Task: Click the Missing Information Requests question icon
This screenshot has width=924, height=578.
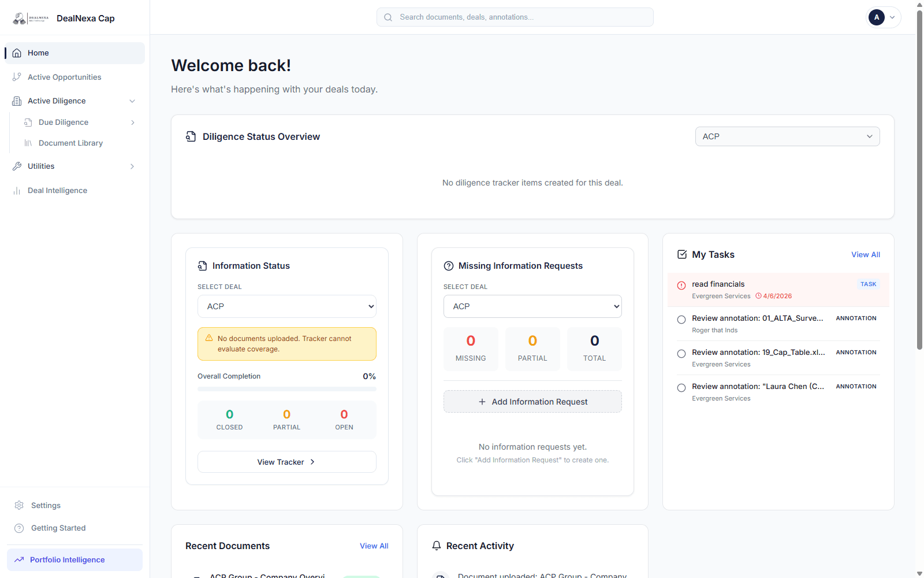Action: pos(449,266)
